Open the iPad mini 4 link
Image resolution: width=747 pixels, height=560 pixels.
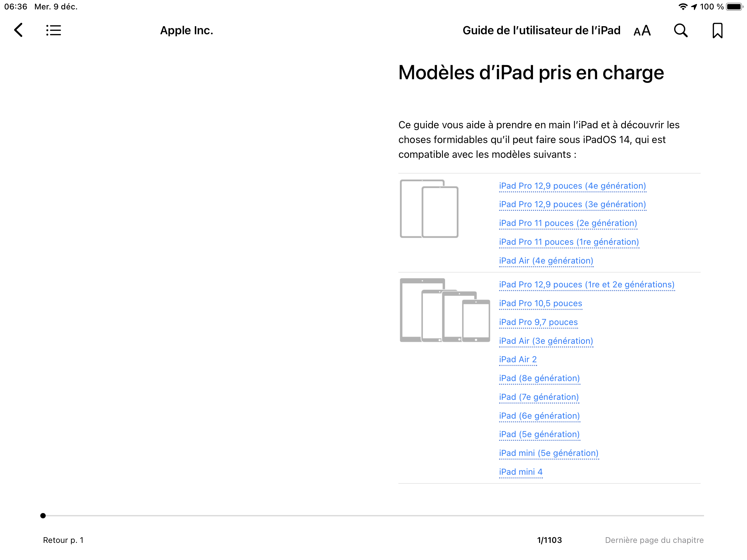point(521,472)
